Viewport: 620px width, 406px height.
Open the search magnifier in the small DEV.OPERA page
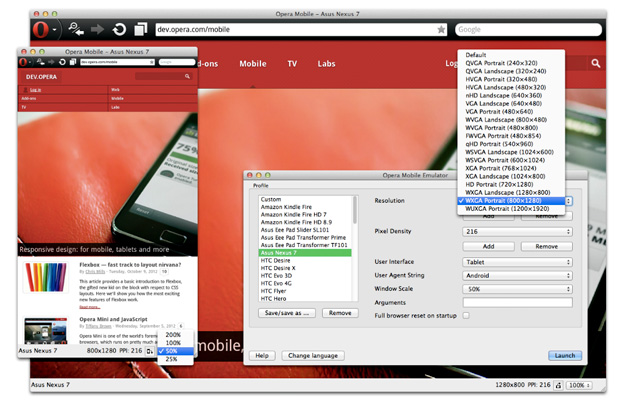tap(187, 76)
